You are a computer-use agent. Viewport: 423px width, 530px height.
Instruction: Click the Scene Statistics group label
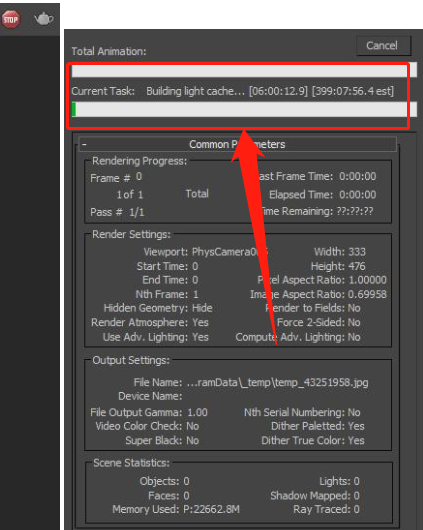[131, 463]
